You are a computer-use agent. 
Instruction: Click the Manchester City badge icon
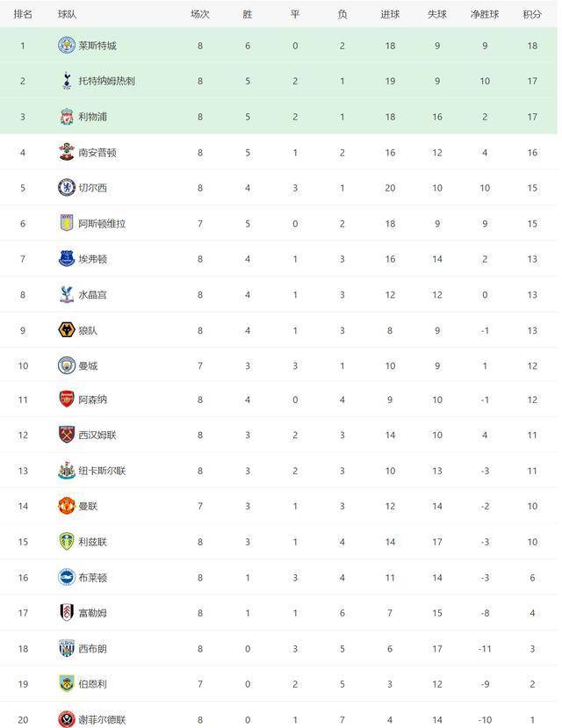pos(67,365)
